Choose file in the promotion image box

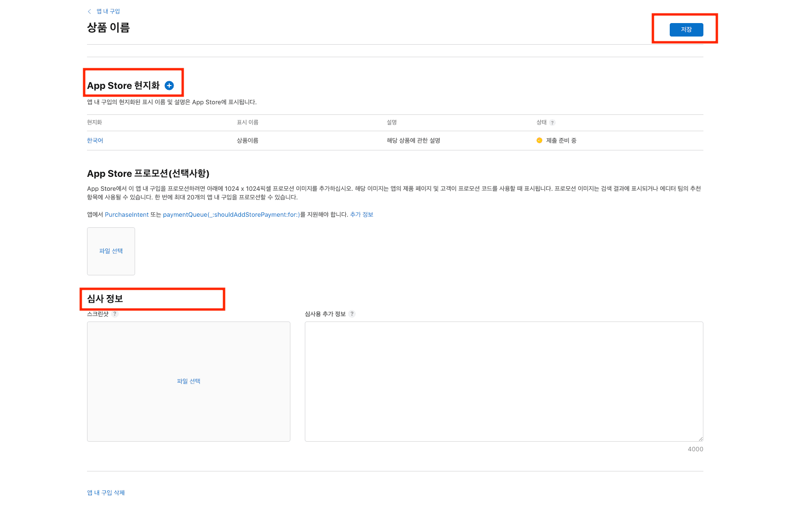(x=111, y=251)
